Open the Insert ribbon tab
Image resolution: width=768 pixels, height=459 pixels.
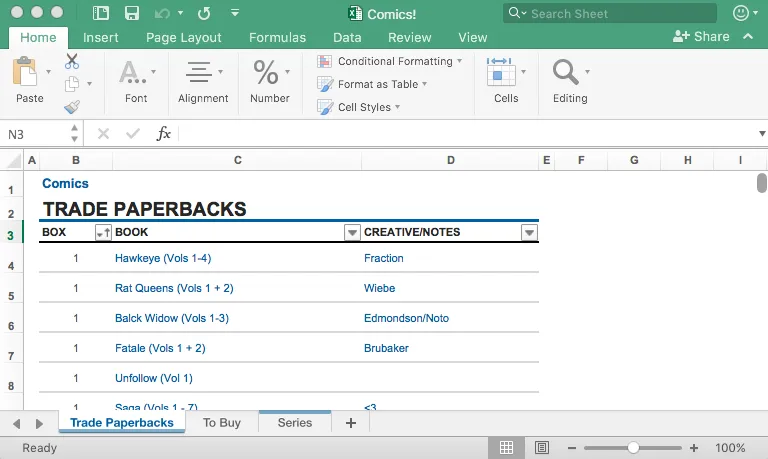(x=100, y=38)
